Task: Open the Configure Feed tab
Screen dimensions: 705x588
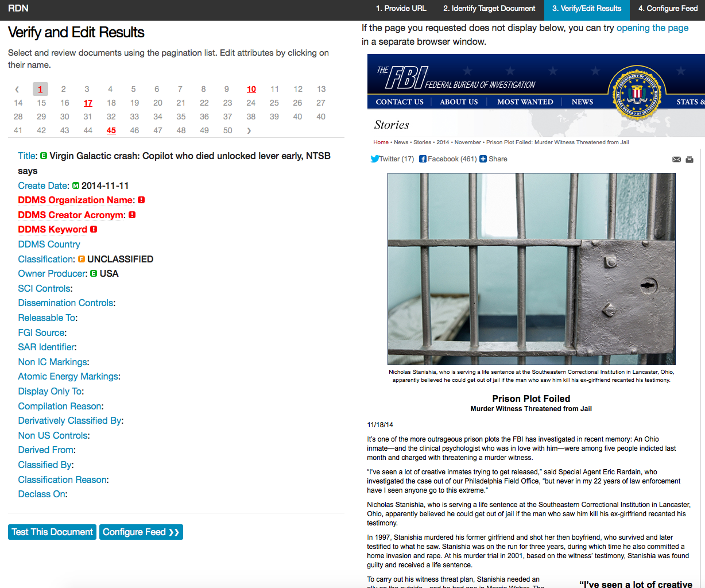Action: [x=668, y=9]
